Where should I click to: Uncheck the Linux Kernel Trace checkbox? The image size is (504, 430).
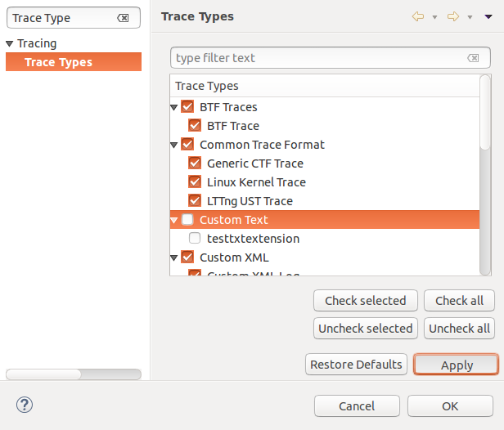coord(195,182)
